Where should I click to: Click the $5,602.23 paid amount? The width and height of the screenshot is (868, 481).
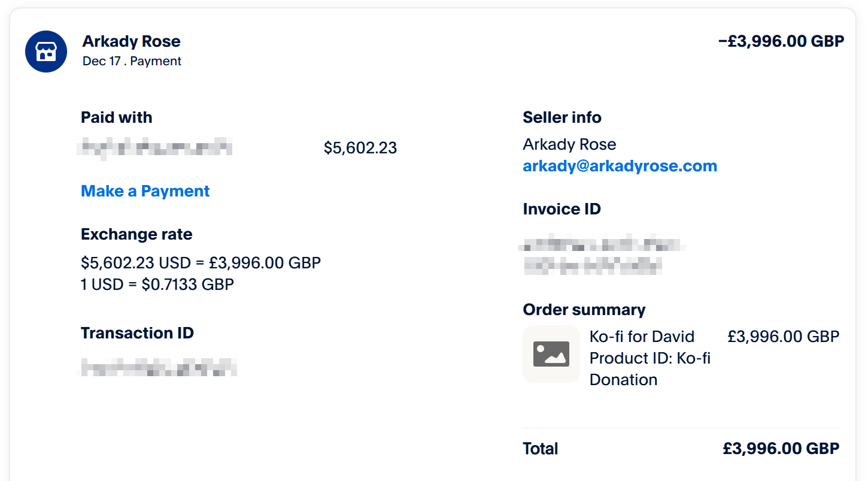(360, 148)
